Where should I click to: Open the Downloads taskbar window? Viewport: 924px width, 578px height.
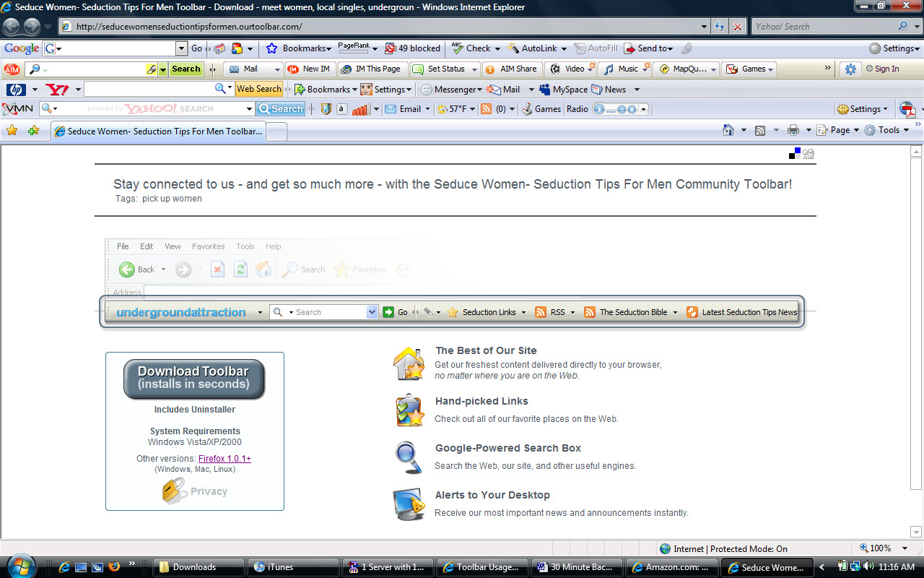(x=199, y=567)
